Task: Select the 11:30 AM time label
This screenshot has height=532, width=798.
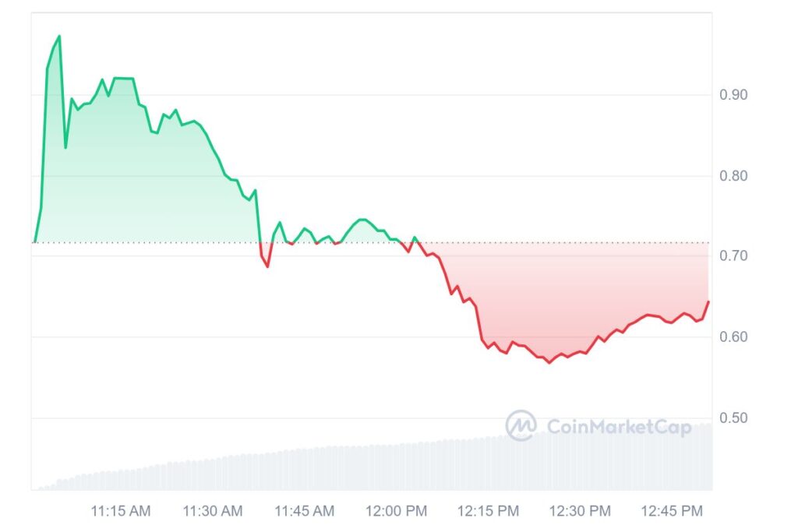Action: [x=213, y=511]
